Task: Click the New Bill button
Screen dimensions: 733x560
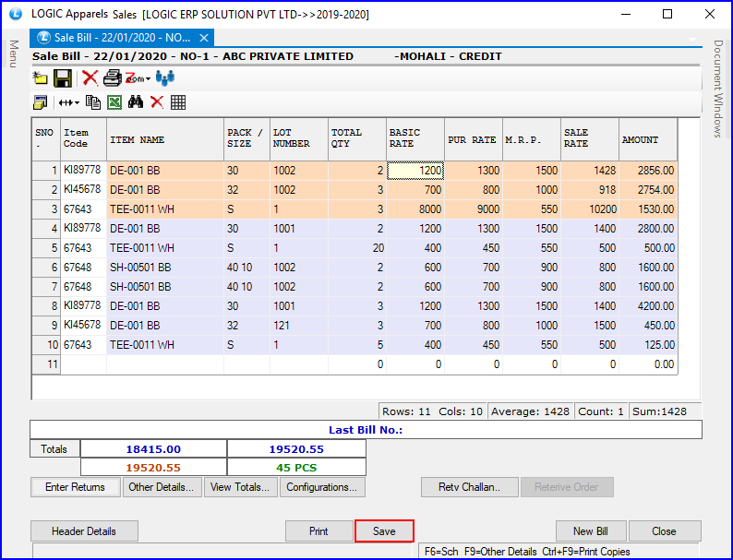Action: [x=591, y=531]
